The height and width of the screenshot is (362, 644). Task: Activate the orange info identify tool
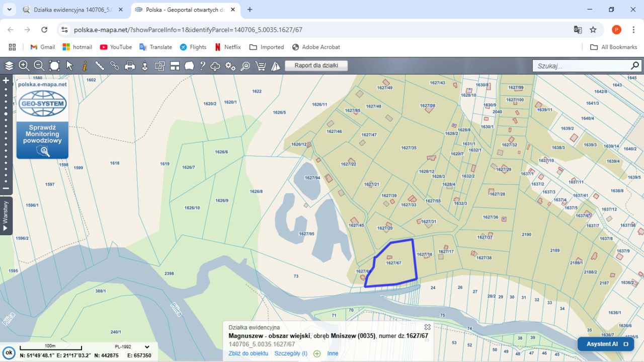pyautogui.click(x=85, y=65)
